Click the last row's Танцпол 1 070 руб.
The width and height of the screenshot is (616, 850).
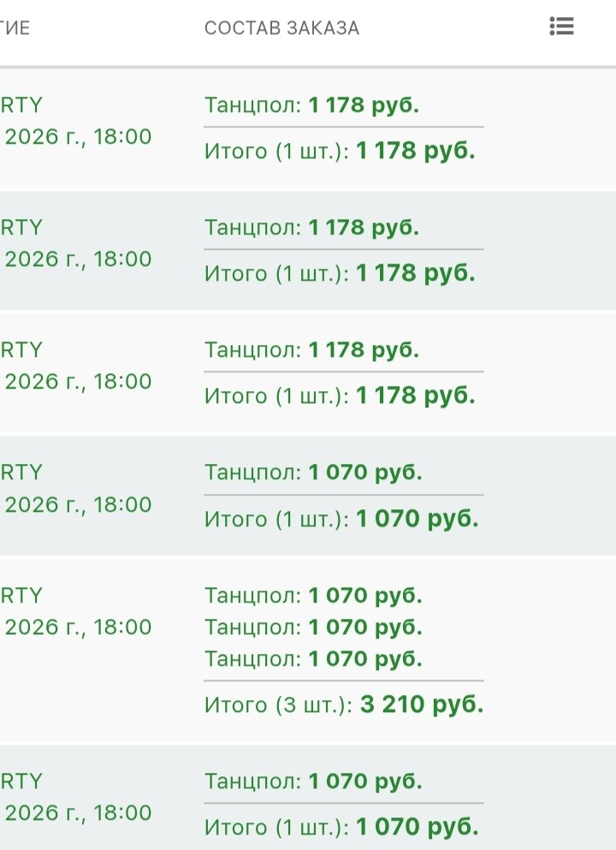click(x=313, y=782)
